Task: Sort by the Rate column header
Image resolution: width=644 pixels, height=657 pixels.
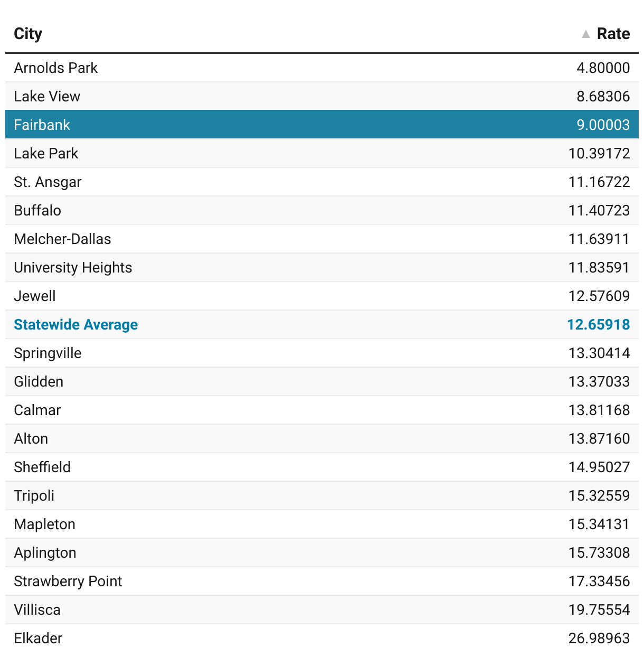Action: (x=613, y=34)
